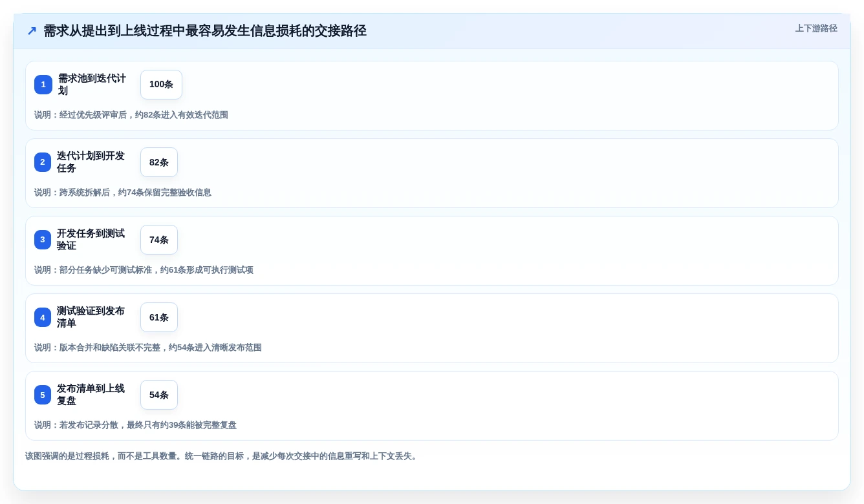This screenshot has height=504, width=864.
Task: Click the 上下游路径 label in the header
Action: 816,28
